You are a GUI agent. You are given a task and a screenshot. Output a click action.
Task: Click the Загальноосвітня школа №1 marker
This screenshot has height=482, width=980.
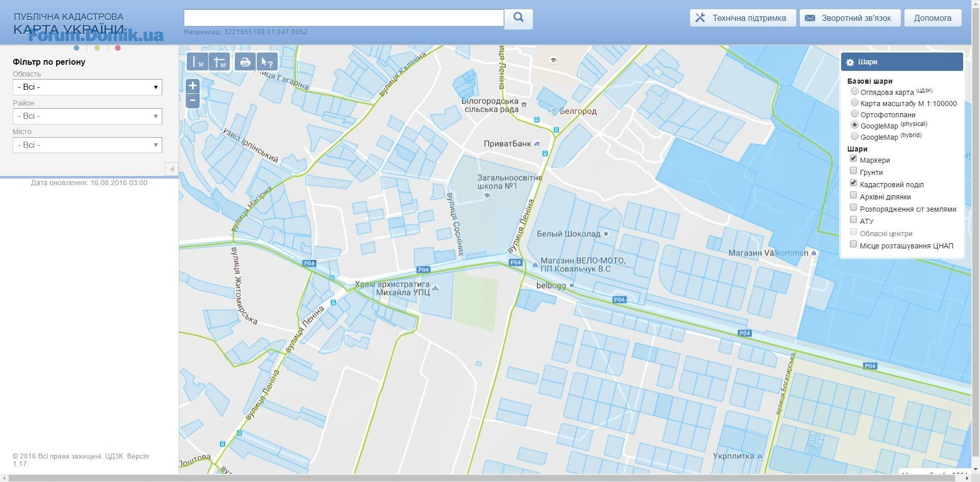(x=487, y=196)
